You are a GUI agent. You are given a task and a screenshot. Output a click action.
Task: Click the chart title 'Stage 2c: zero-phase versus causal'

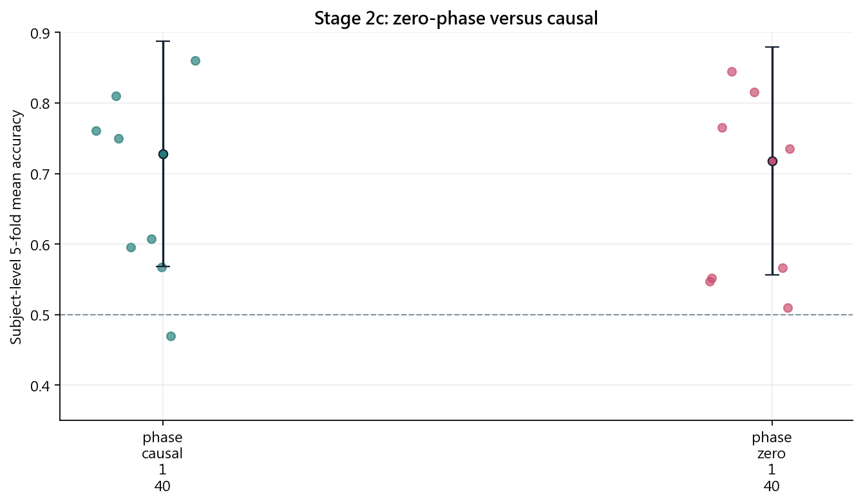[x=456, y=19]
